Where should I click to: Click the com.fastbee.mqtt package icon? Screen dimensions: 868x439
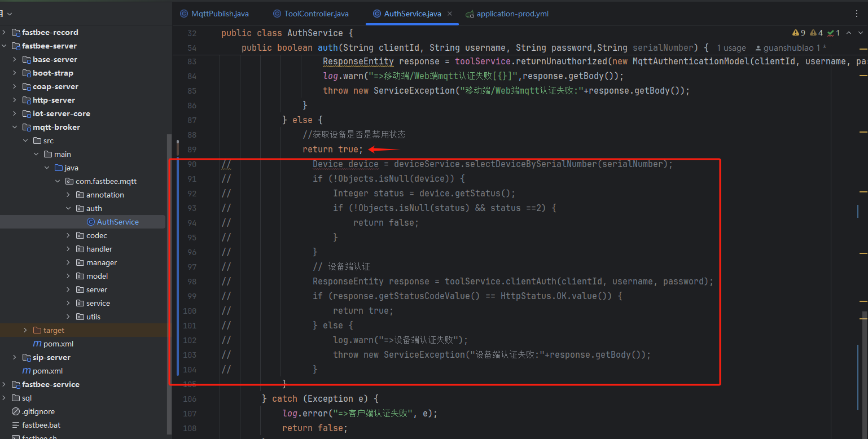pos(69,181)
